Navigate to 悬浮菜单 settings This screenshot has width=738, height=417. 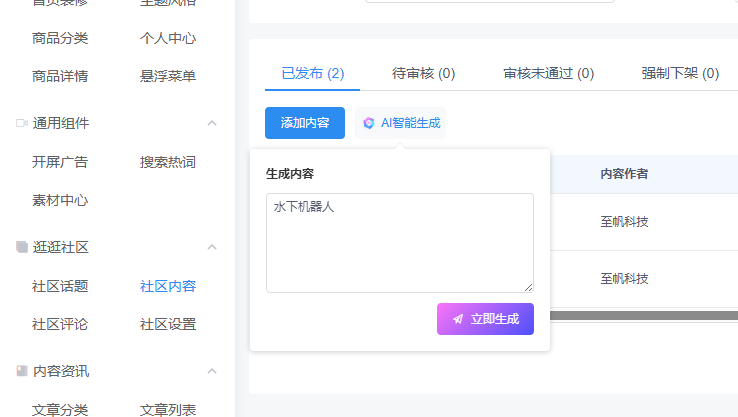[168, 76]
